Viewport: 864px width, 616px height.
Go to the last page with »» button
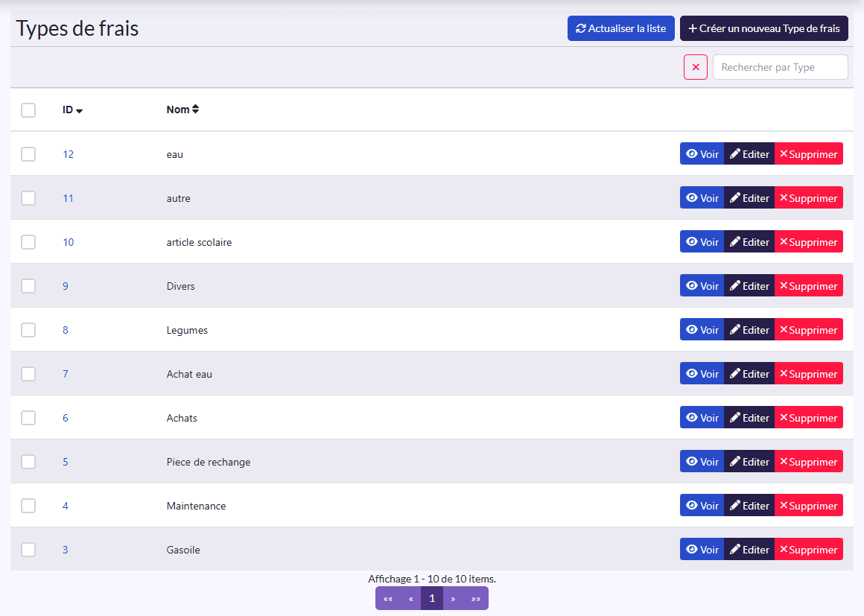475,598
